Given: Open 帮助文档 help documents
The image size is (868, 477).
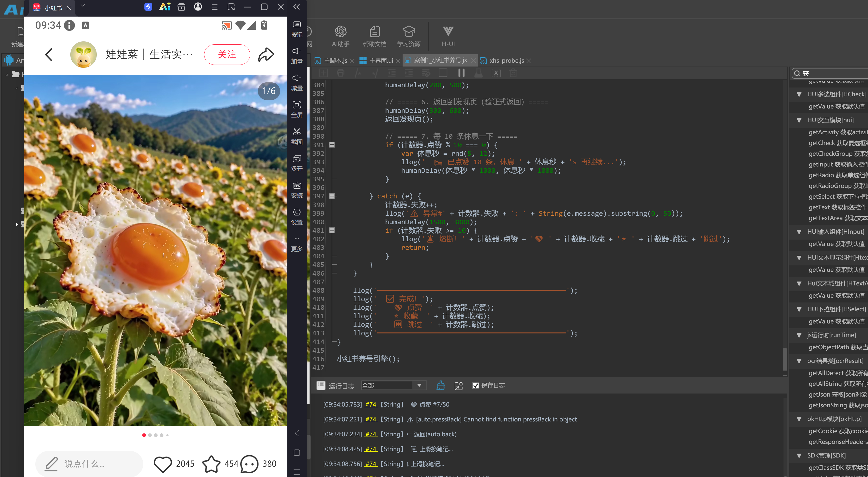Looking at the screenshot, I should tap(374, 36).
